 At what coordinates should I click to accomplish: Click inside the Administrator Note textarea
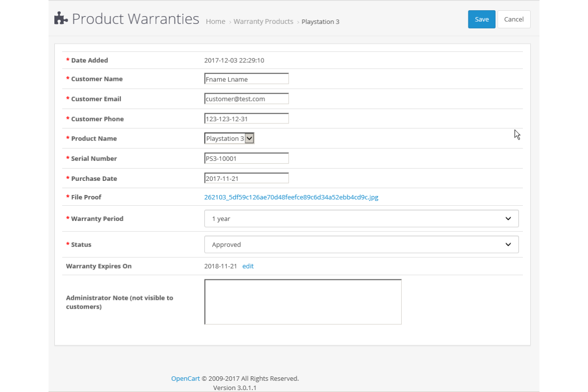point(303,302)
